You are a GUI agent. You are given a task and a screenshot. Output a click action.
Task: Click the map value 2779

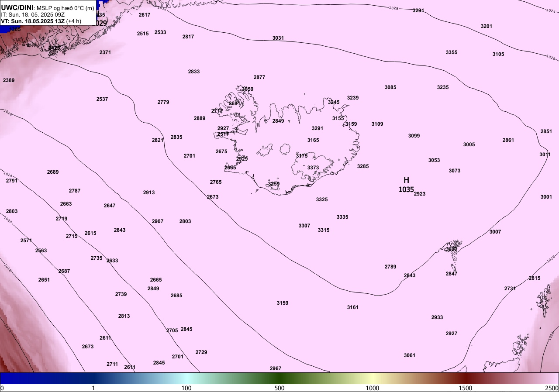pyautogui.click(x=163, y=102)
